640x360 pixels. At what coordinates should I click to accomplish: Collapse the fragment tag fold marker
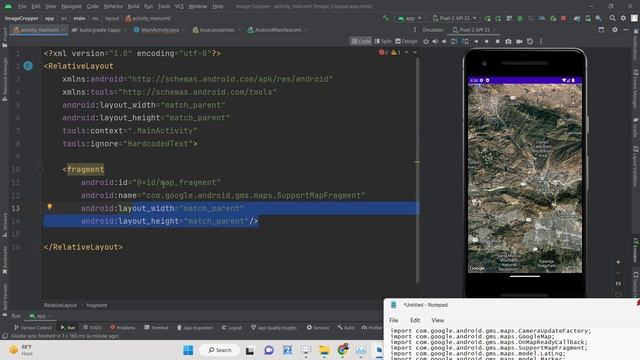[41, 169]
